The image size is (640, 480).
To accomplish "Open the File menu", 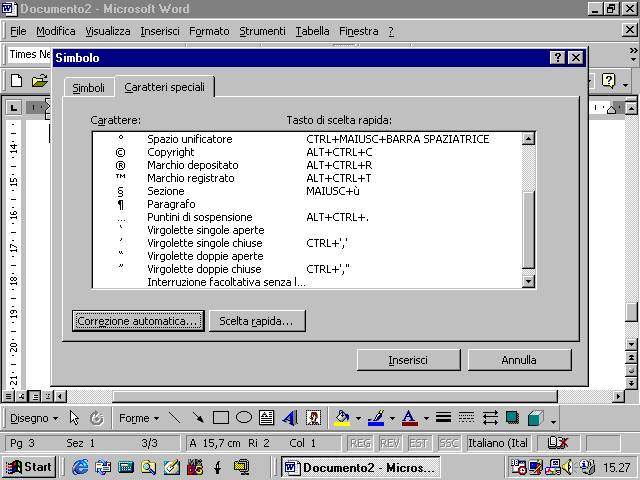I will coord(18,31).
